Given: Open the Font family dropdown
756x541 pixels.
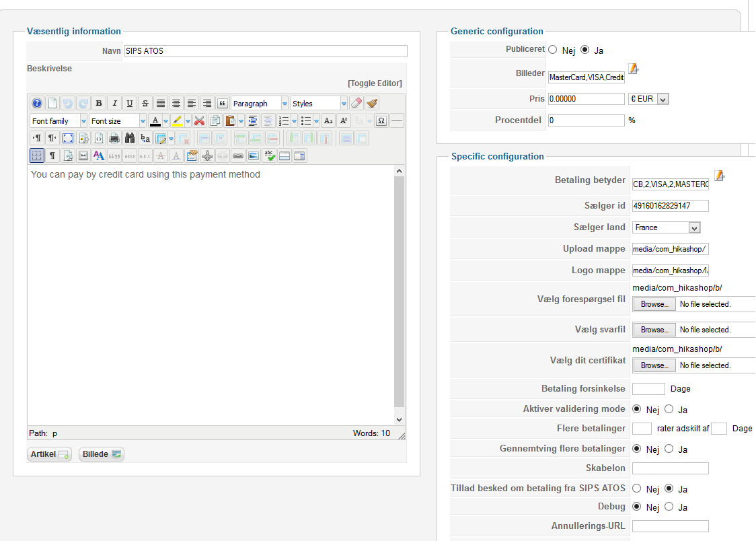Looking at the screenshot, I should [x=59, y=121].
